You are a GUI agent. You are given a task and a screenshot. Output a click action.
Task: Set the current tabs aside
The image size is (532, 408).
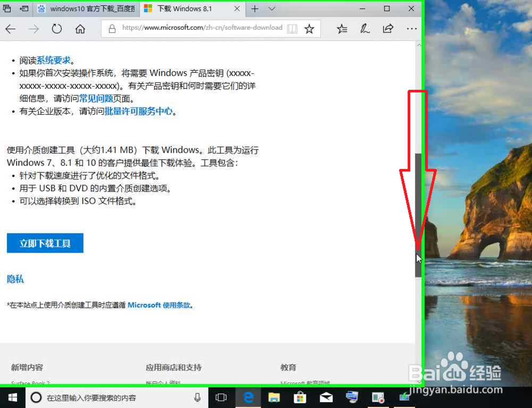click(x=24, y=9)
